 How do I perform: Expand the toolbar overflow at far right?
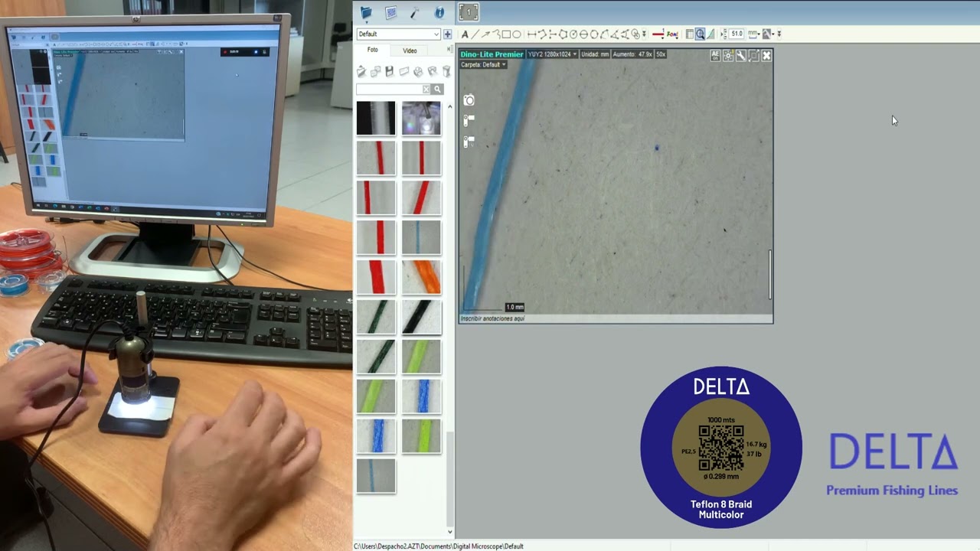pos(779,34)
